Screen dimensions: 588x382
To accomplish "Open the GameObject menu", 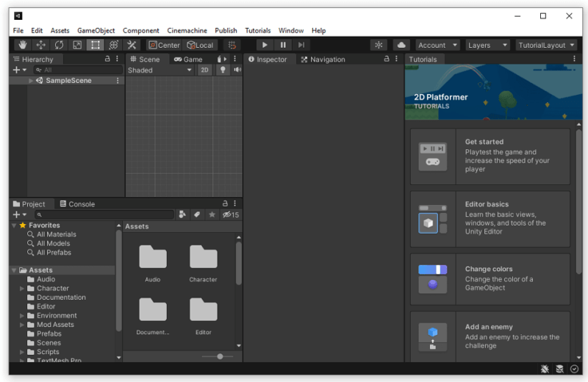I will tap(96, 30).
